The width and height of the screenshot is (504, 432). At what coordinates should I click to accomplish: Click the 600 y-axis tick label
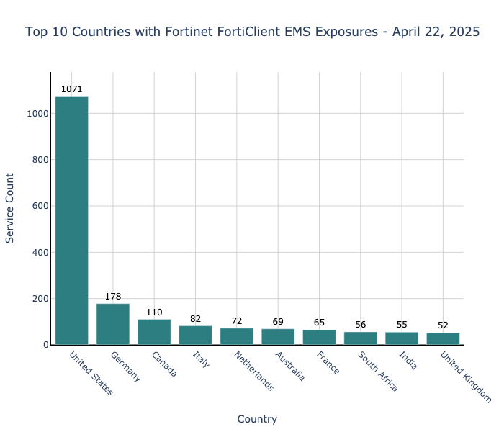40,206
